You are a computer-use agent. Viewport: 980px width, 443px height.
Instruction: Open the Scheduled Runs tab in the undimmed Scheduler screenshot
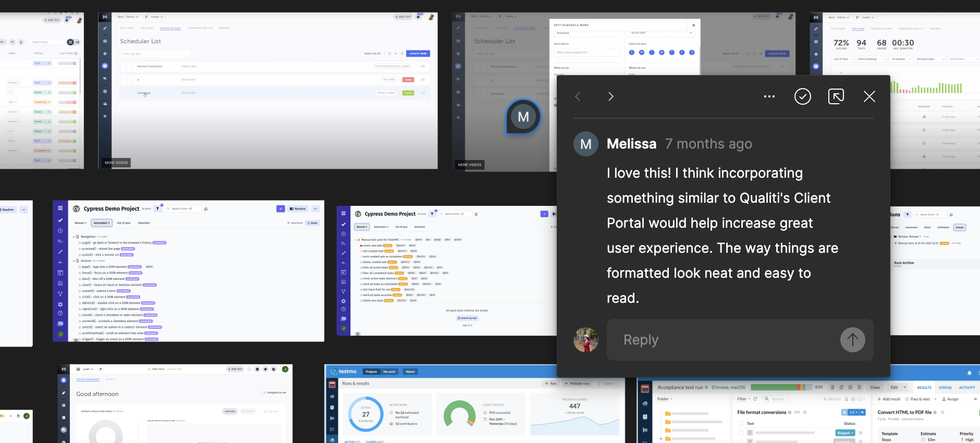(x=170, y=28)
